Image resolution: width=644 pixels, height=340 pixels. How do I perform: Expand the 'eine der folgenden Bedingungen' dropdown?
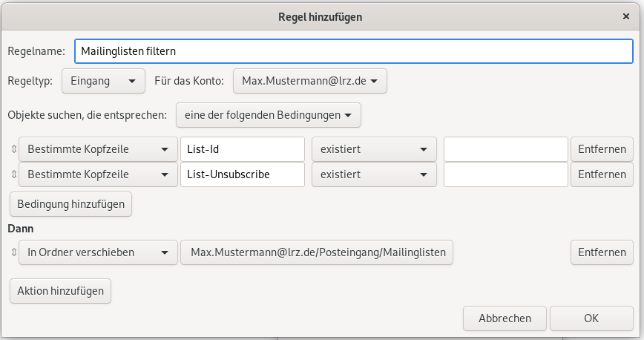[x=268, y=115]
